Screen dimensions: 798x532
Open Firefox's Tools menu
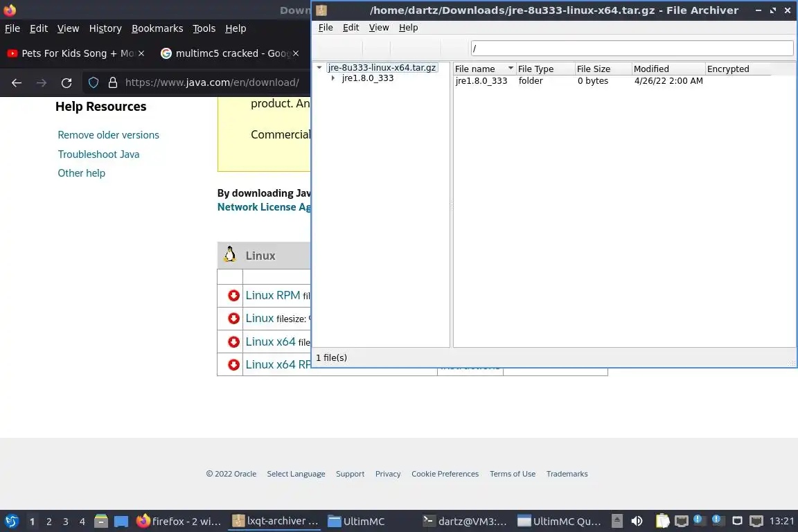click(x=204, y=28)
